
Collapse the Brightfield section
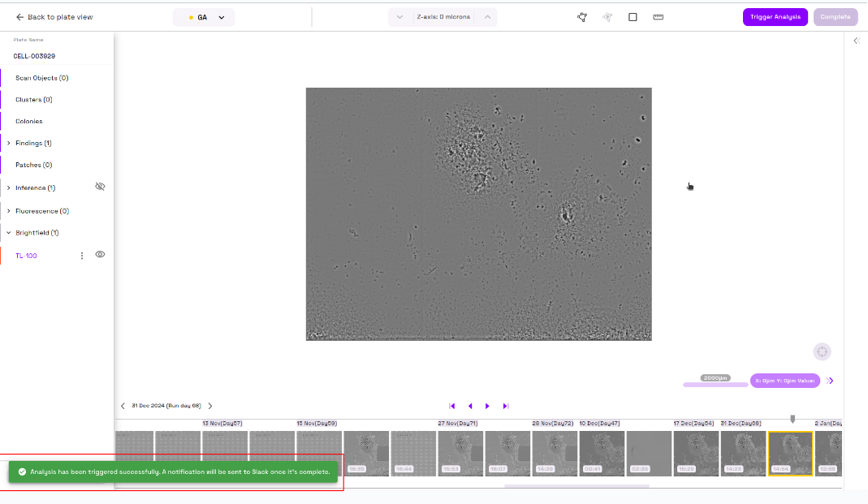(9, 233)
